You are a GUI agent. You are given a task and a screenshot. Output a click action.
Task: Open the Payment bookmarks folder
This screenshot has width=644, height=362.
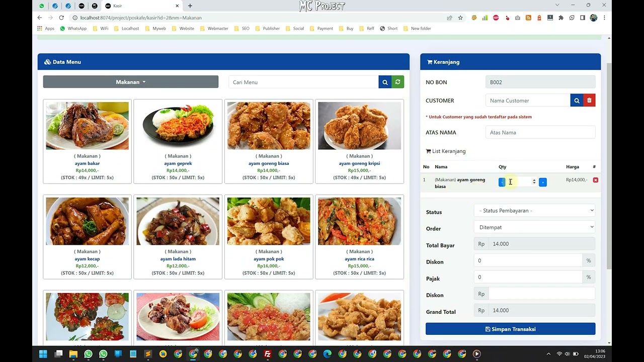coord(321,29)
